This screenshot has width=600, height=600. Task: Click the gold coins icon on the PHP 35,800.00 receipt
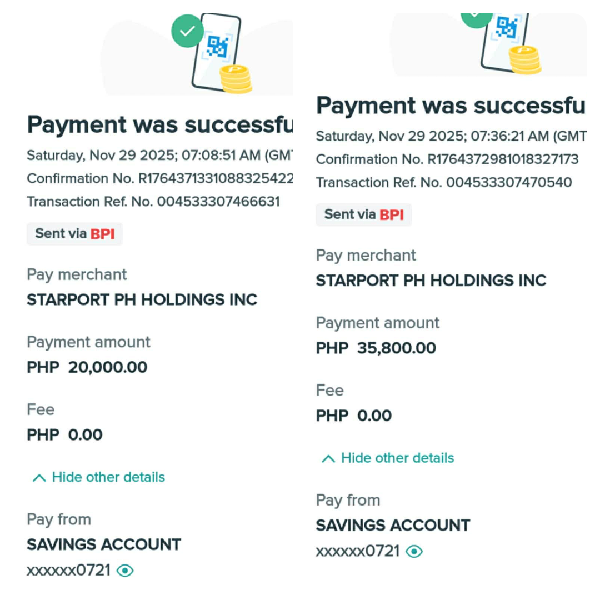(524, 60)
